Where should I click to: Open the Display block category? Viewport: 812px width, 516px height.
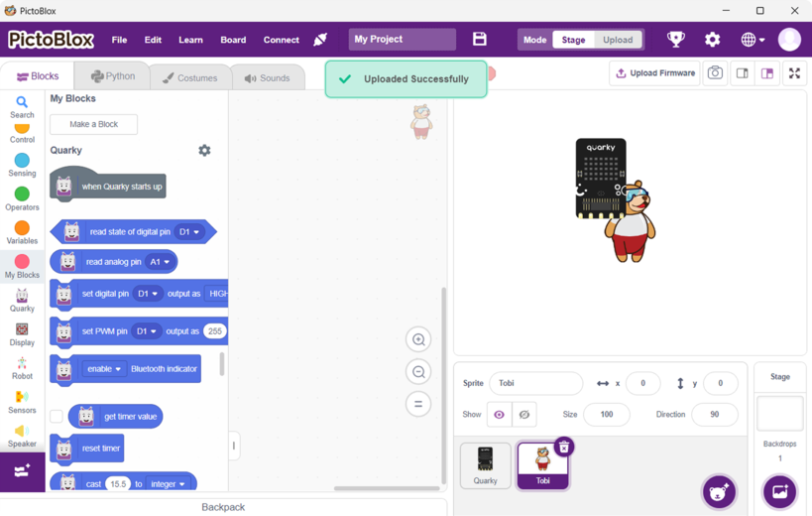coord(22,334)
